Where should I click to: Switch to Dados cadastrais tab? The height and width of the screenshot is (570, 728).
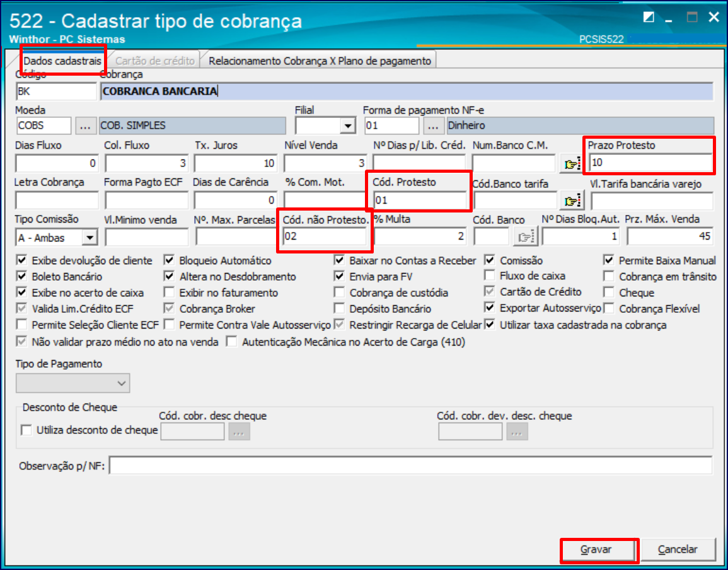[x=62, y=61]
